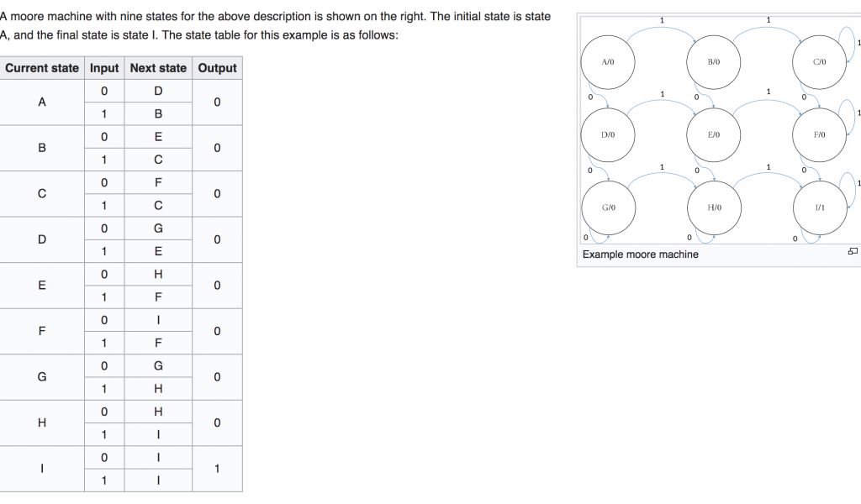
Task: Click state circle B/0 in diagram
Action: (714, 62)
